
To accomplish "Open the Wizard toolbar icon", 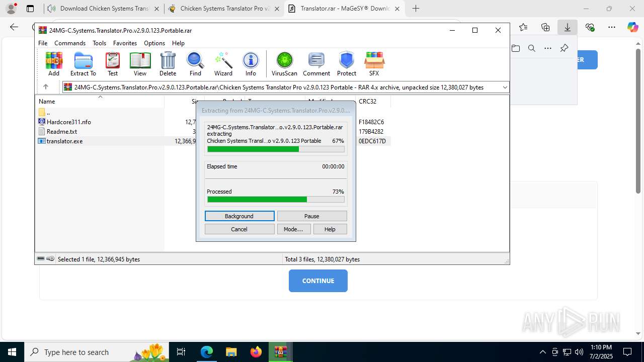I will tap(223, 64).
